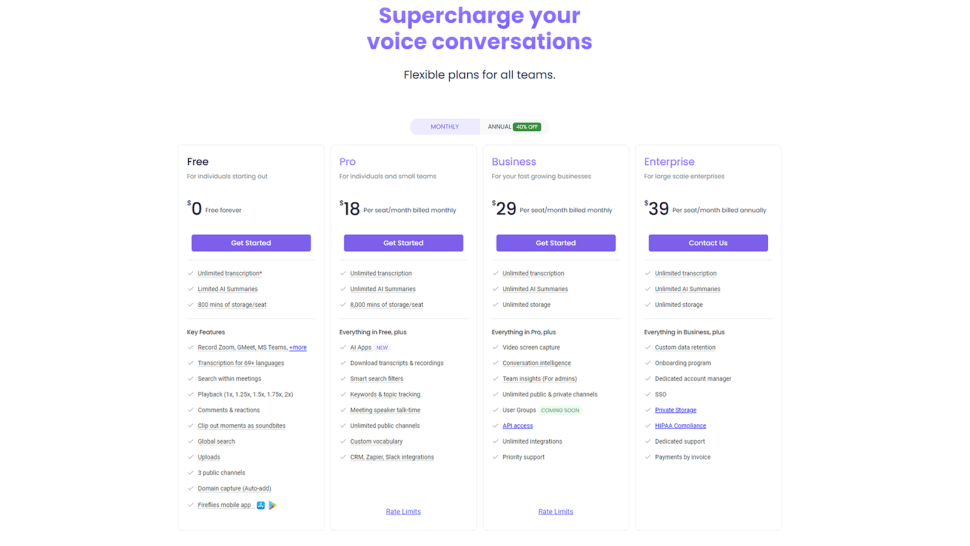Screen dimensions: 970x546
Task: View Rate Limits under Pro plan
Action: (x=403, y=512)
